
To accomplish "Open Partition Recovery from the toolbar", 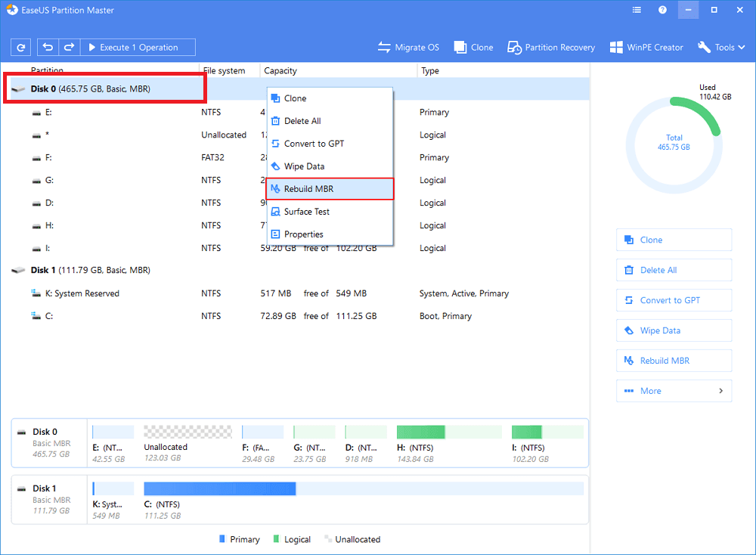I will pyautogui.click(x=550, y=47).
